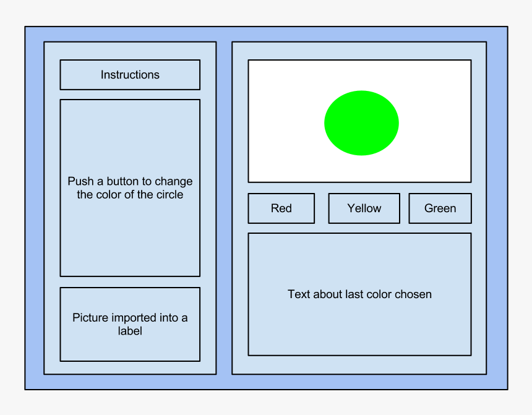Click the outer blue frame below both panels
Viewport: 532px width, 415px height.
(x=266, y=382)
